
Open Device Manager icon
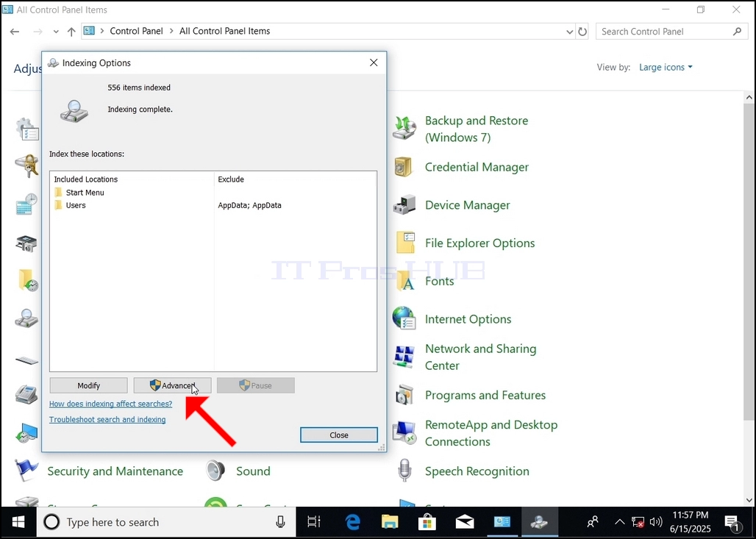(404, 205)
